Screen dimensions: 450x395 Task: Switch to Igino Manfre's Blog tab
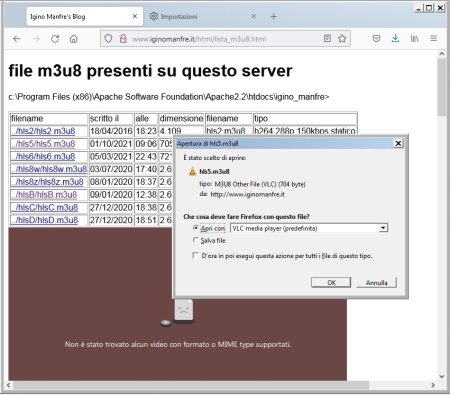pos(85,16)
